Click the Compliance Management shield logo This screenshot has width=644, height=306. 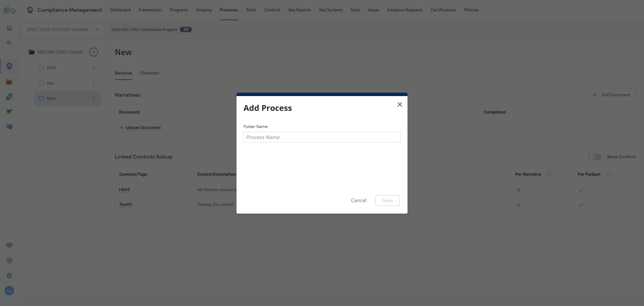click(30, 10)
